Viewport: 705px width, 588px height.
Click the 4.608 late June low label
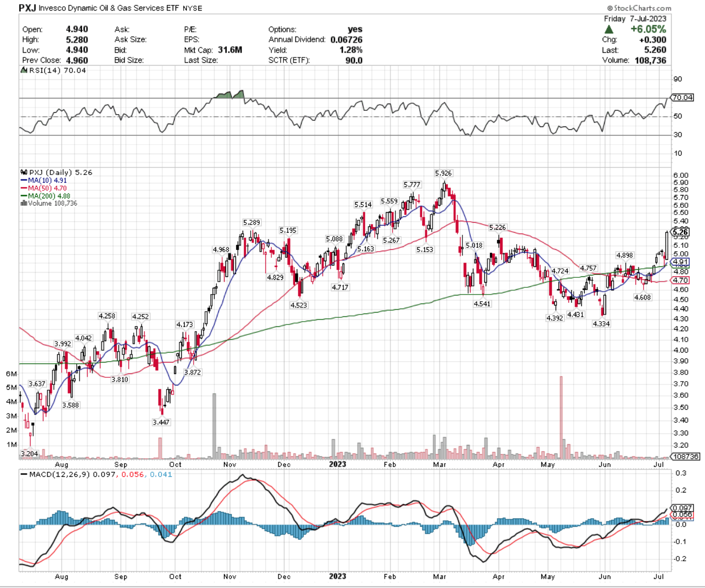coord(642,297)
